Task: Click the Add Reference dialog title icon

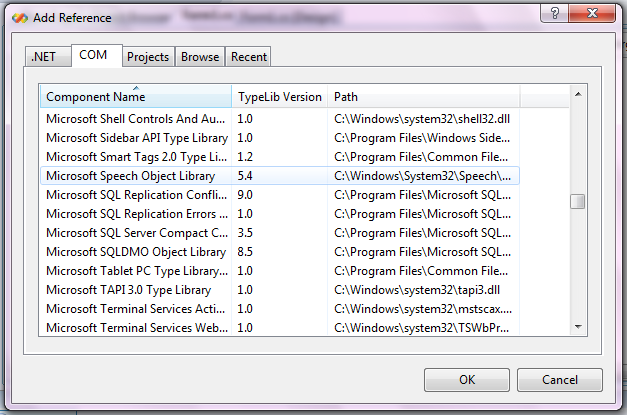Action: (x=19, y=17)
